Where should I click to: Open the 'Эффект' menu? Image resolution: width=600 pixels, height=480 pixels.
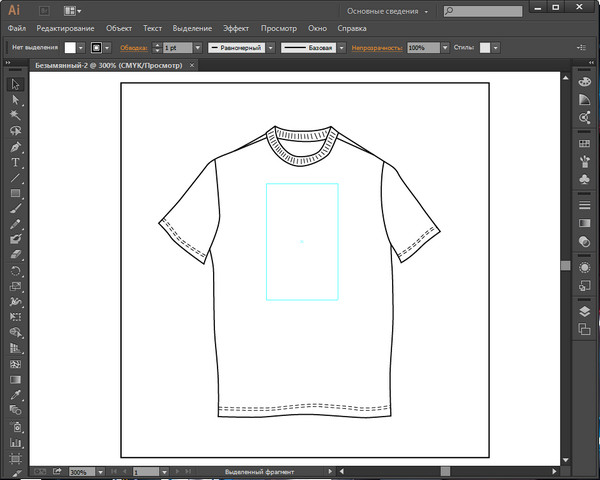click(236, 28)
